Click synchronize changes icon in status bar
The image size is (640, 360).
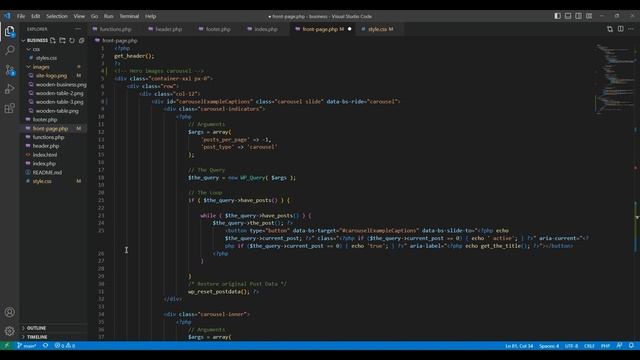45,345
